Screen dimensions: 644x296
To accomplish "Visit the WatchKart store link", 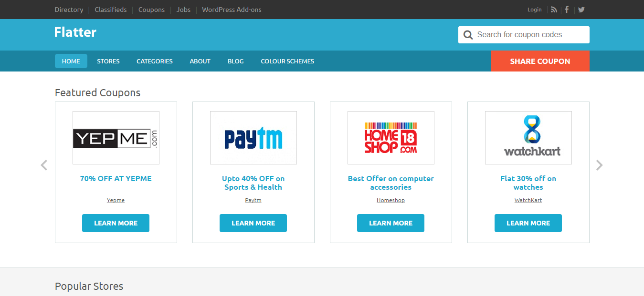I will click(528, 200).
